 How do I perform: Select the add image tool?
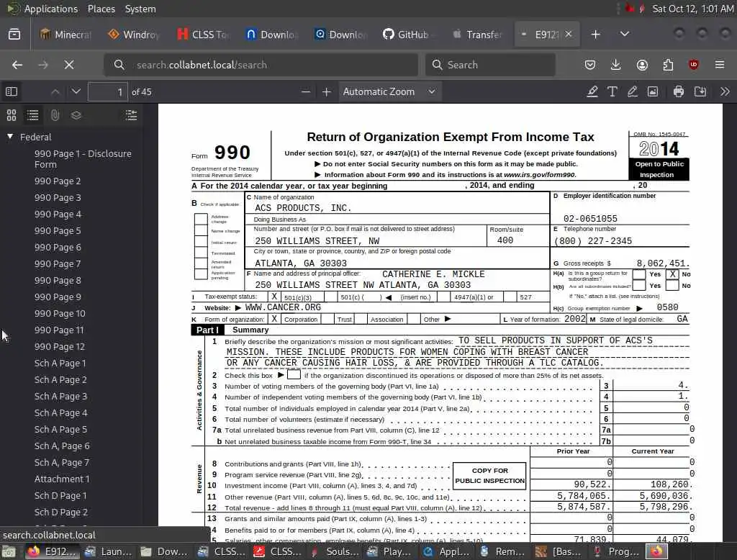click(652, 91)
